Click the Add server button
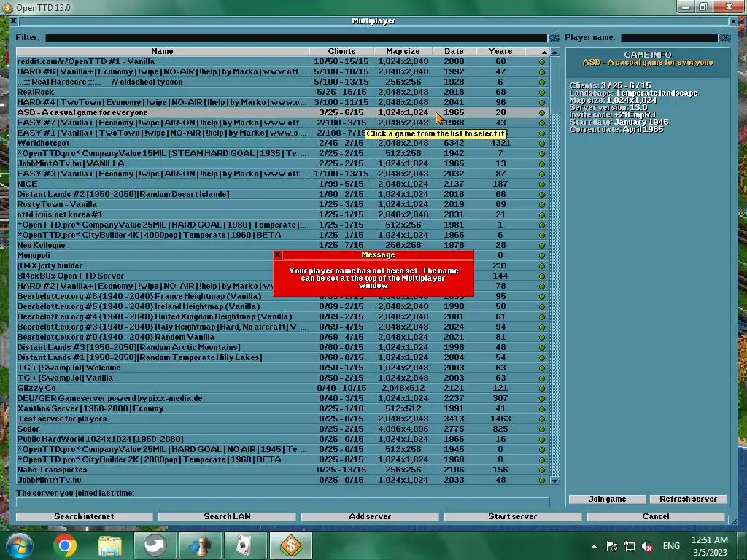 [x=370, y=517]
